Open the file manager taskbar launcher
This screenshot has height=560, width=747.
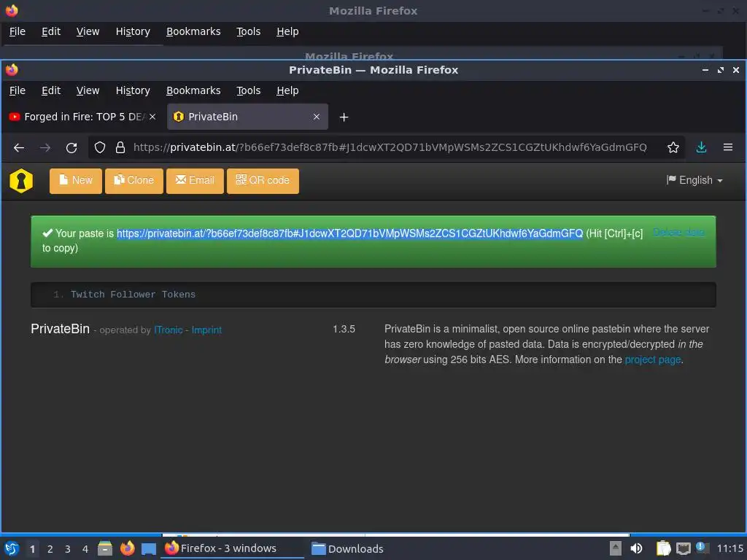click(105, 548)
